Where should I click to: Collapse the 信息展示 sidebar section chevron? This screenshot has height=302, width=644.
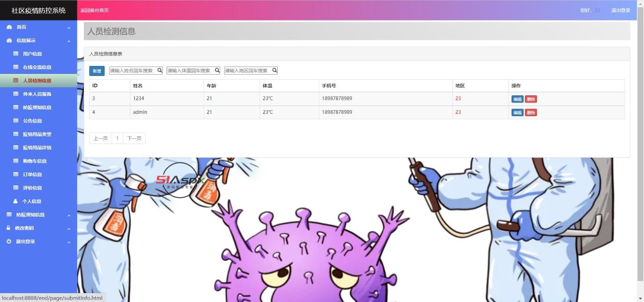(x=69, y=41)
